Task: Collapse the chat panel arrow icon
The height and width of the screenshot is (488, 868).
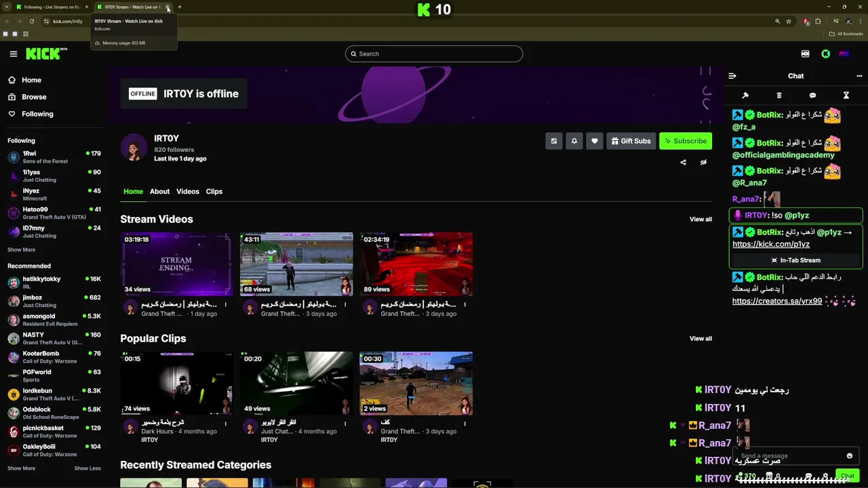Action: click(732, 76)
